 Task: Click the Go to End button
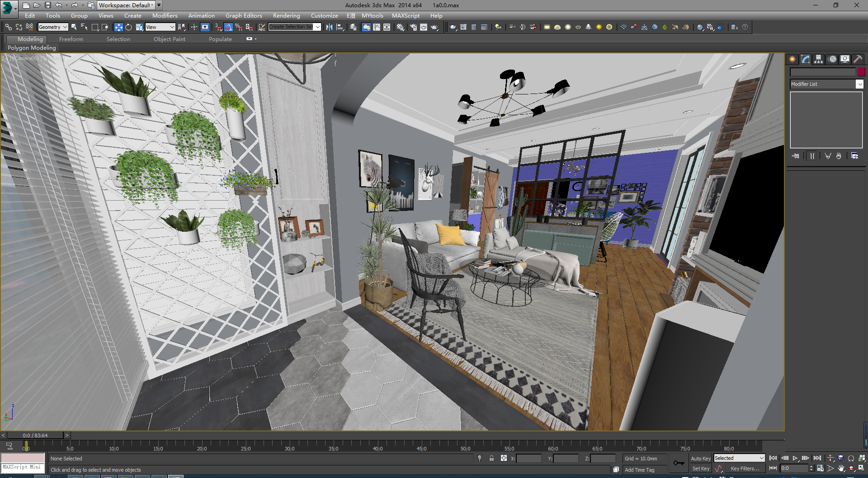pos(817,458)
